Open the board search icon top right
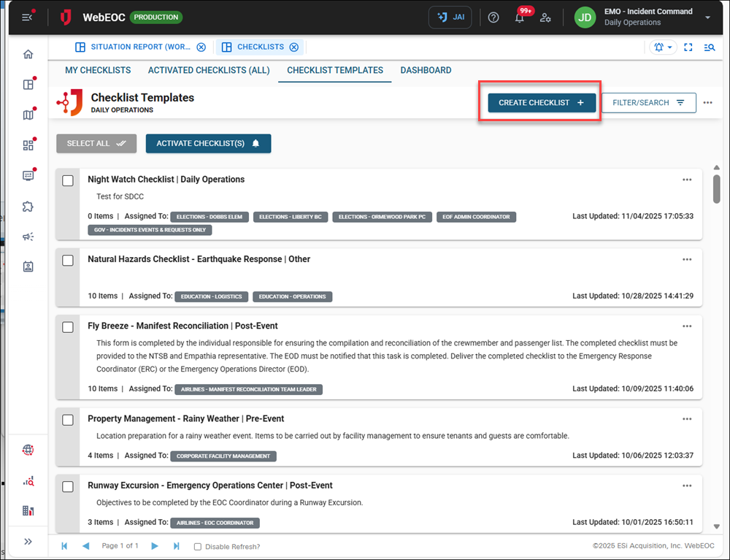This screenshot has height=560, width=730. pos(709,46)
